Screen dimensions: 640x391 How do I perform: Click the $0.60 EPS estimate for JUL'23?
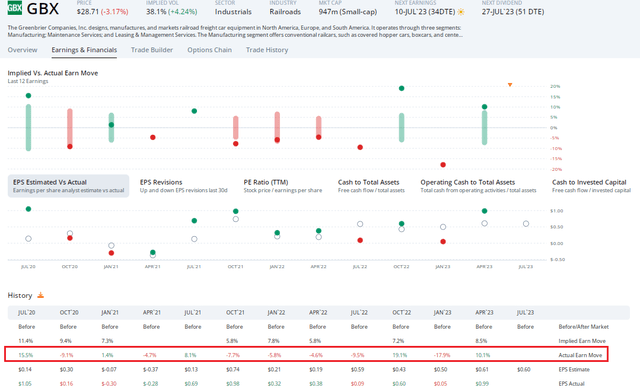click(x=524, y=369)
